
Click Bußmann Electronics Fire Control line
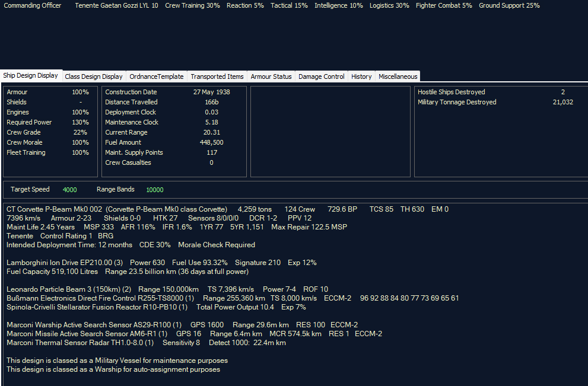tap(233, 298)
